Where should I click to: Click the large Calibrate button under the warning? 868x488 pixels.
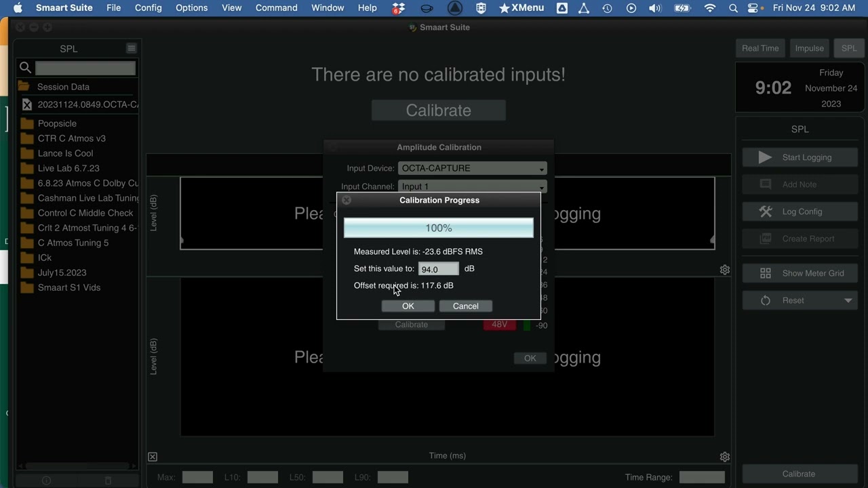(439, 110)
